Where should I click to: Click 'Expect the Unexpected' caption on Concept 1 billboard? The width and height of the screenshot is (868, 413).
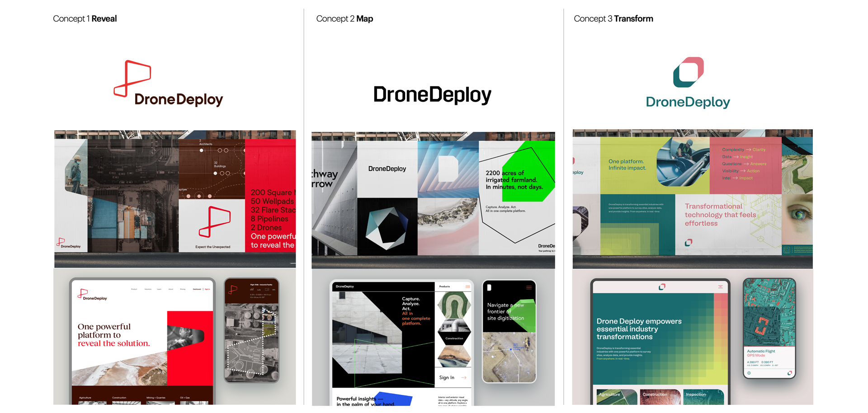212,247
